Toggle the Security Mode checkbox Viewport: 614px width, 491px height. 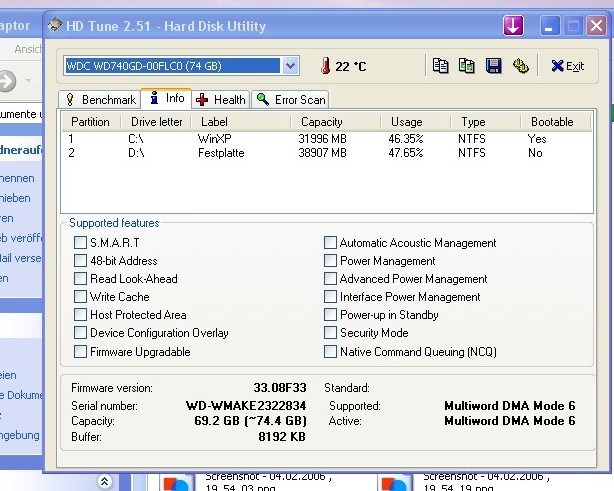[x=330, y=332]
